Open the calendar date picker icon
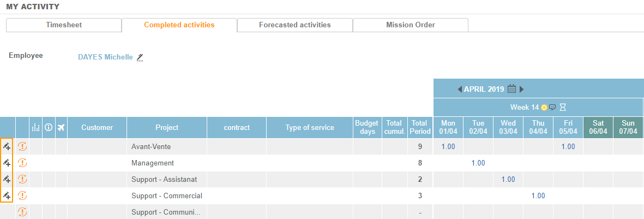Image resolution: width=644 pixels, height=219 pixels. click(x=511, y=88)
